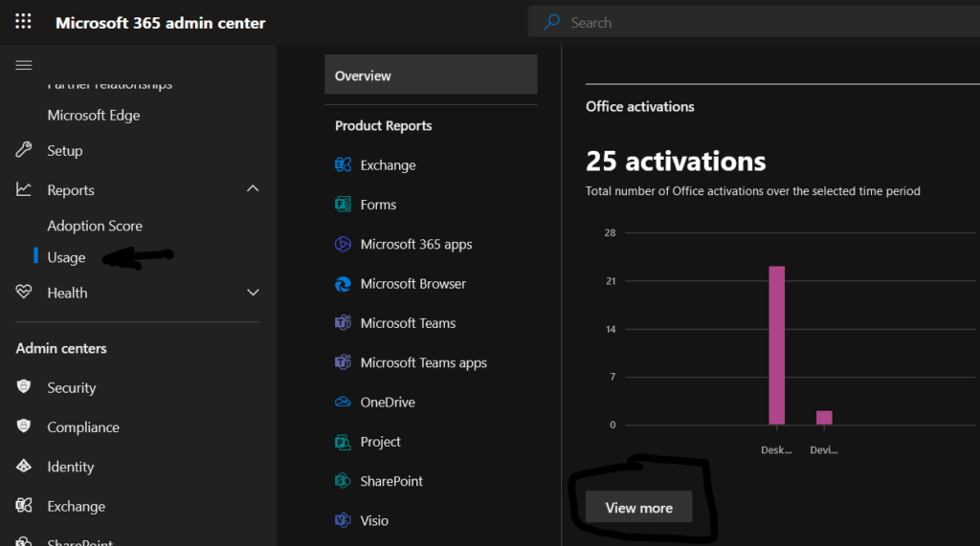Viewport: 980px width, 546px height.
Task: Click the SharePoint report icon
Action: tap(343, 481)
